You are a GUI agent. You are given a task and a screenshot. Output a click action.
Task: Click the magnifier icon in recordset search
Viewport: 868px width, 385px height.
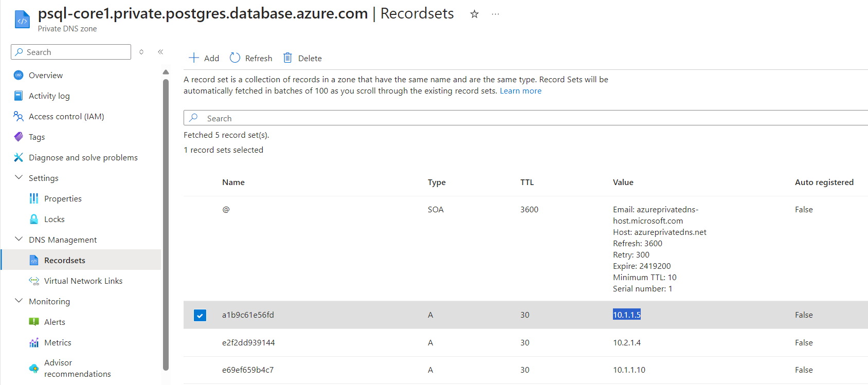click(194, 118)
